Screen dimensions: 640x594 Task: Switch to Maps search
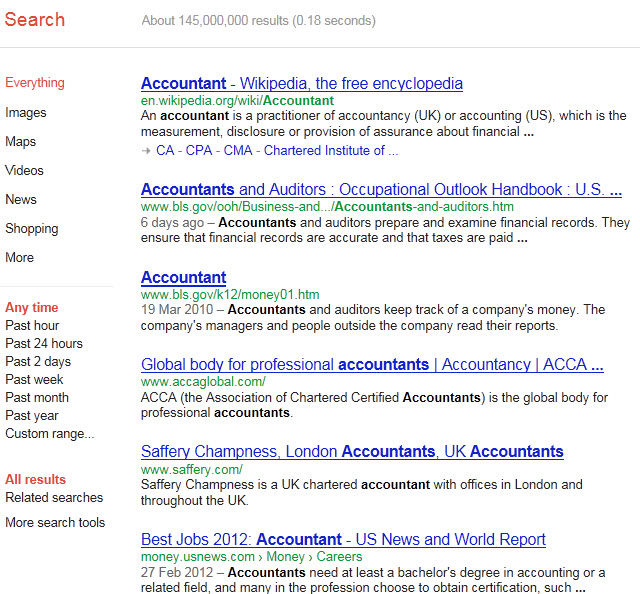coord(21,142)
